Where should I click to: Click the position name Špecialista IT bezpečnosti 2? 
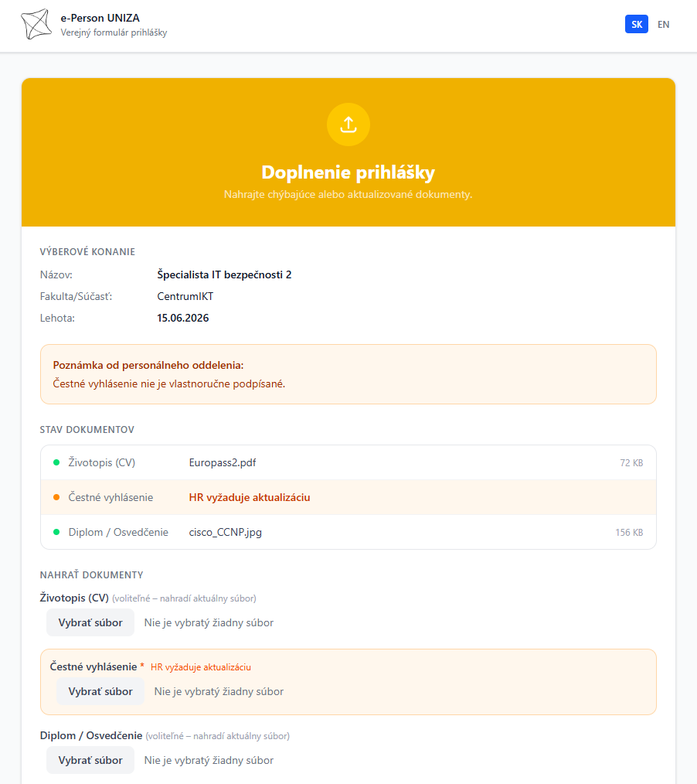tap(224, 274)
